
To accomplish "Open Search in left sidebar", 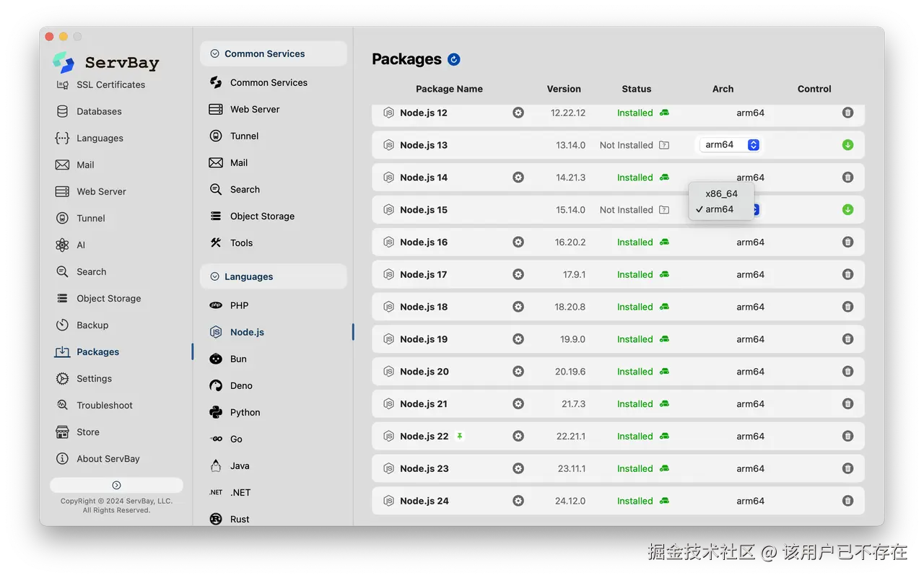I will 81,271.
